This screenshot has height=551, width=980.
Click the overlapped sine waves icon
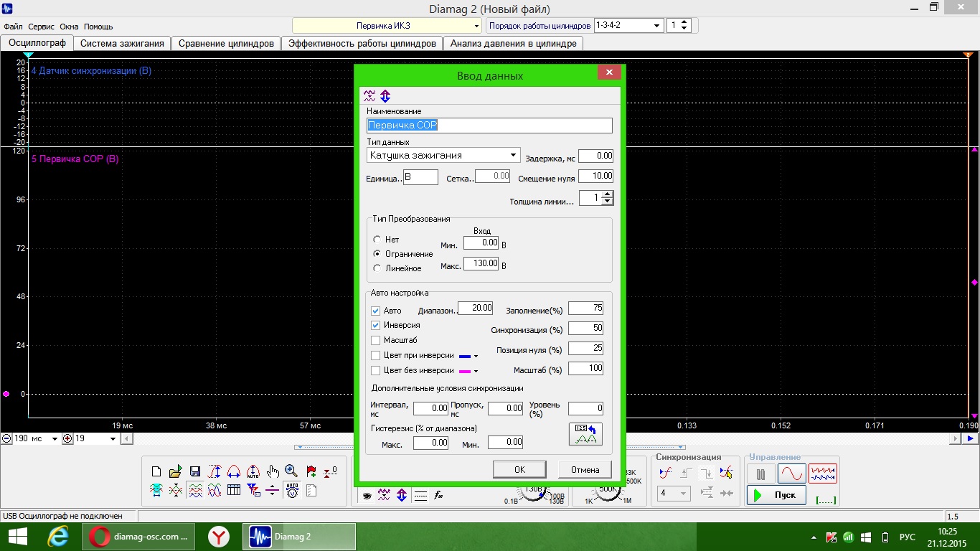click(215, 490)
